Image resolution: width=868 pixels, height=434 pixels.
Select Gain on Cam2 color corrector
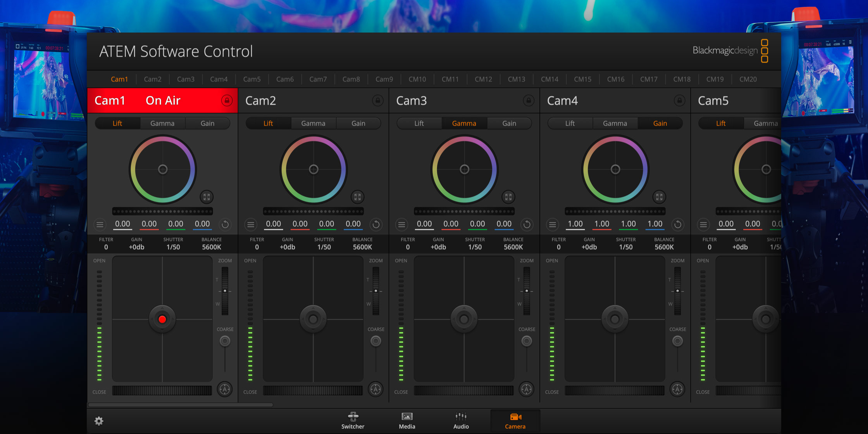coord(358,123)
